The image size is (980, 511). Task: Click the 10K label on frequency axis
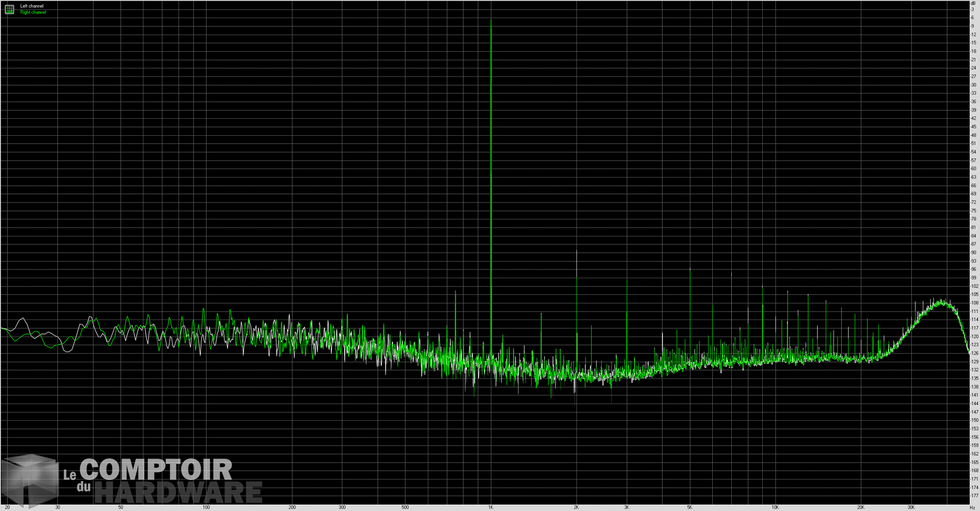click(x=775, y=507)
